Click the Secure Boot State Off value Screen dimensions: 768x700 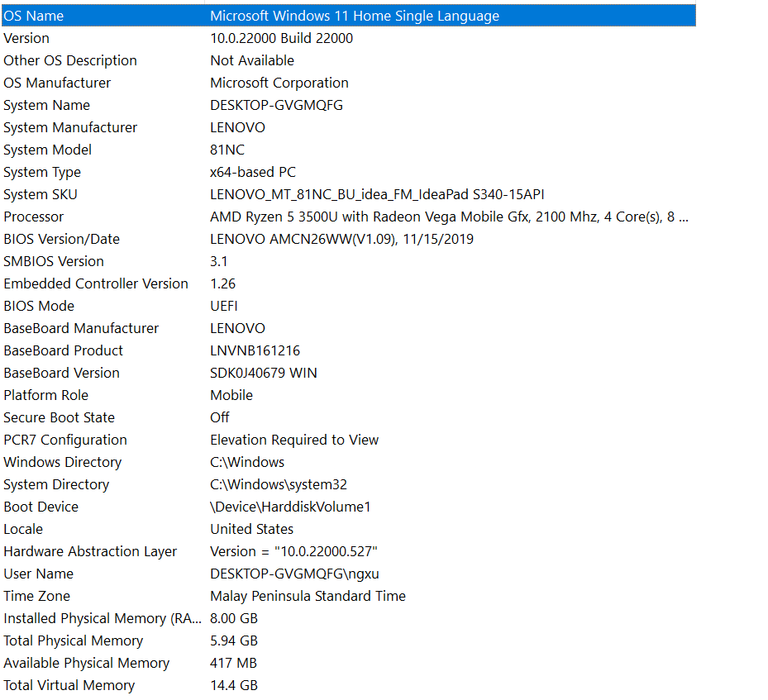(x=220, y=417)
